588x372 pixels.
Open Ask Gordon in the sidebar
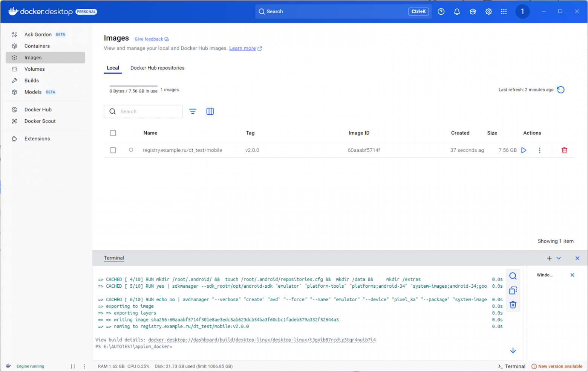[x=46, y=35]
